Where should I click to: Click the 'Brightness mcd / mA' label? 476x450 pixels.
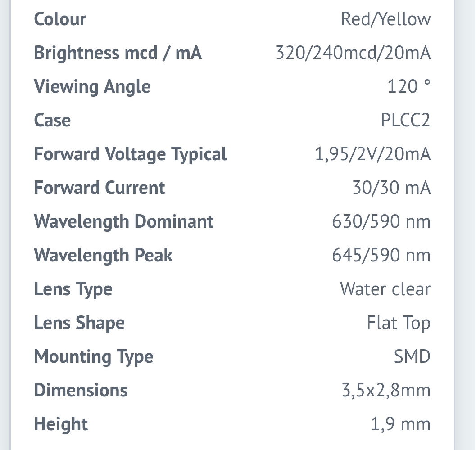118,53
